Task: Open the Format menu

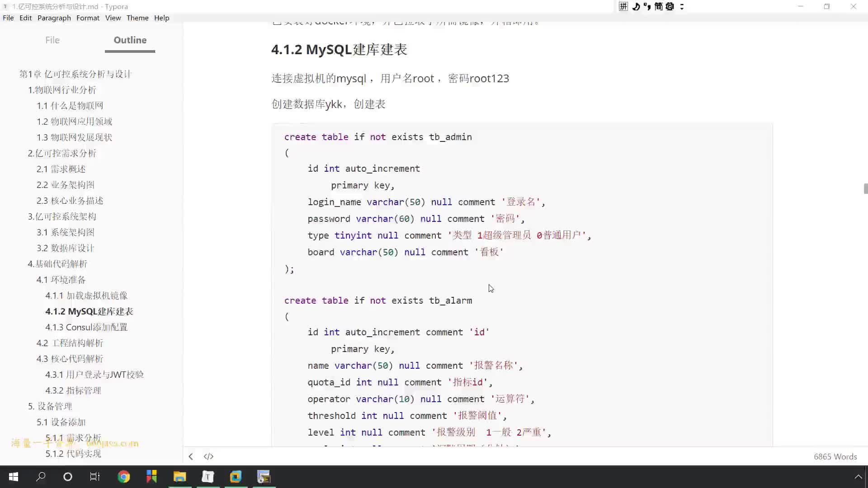Action: [88, 18]
